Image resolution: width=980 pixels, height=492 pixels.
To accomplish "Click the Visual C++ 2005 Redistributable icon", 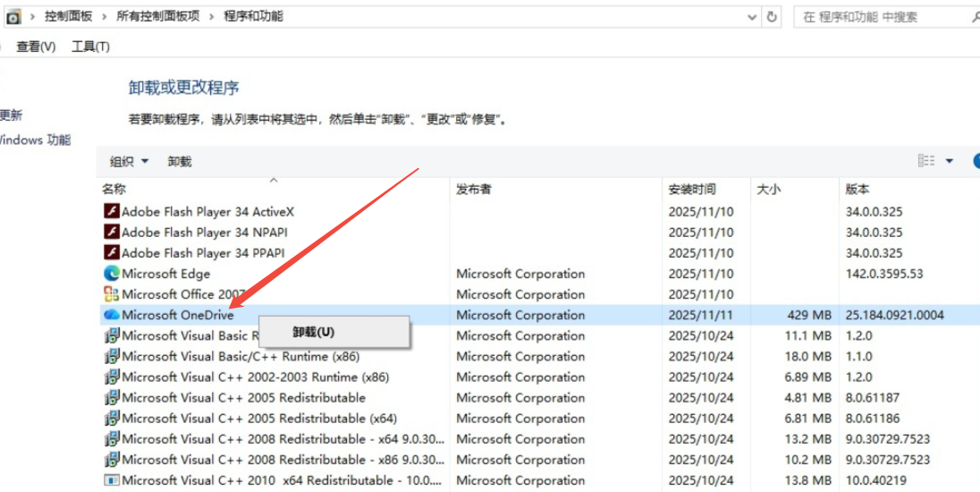I will (x=112, y=398).
